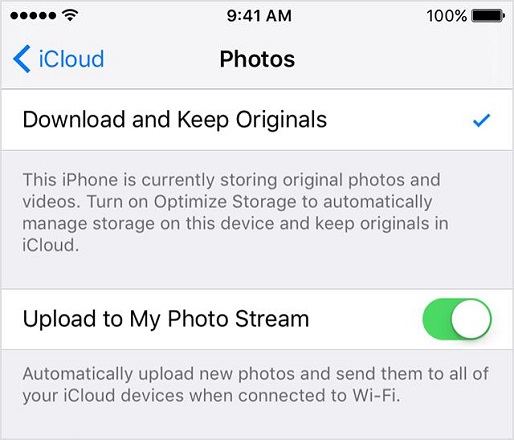This screenshot has width=514, height=440.
Task: Tap the Photos page title
Action: coord(257,59)
